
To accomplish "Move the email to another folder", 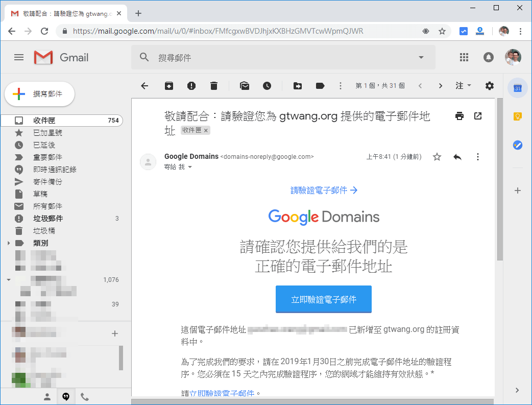I will 298,86.
